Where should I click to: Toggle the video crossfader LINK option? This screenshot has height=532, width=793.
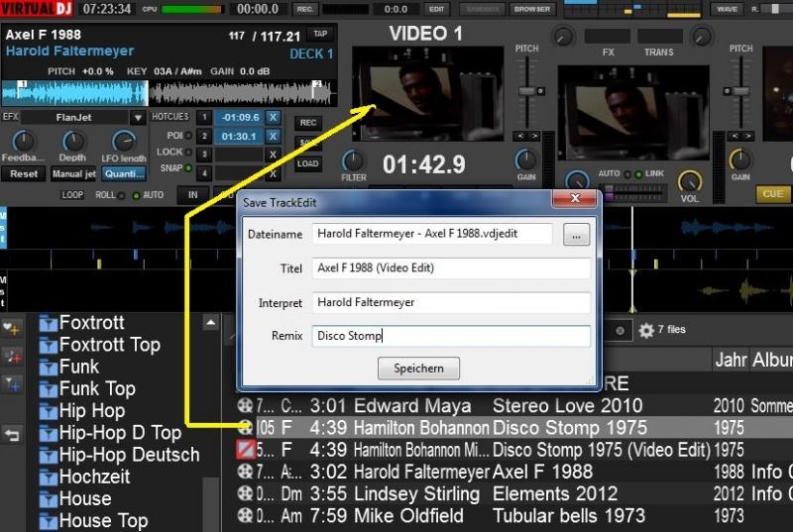(638, 174)
